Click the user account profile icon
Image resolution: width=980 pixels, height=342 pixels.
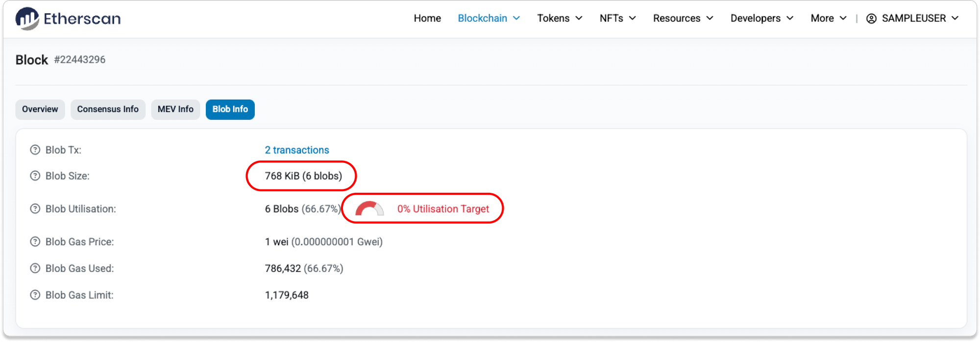871,19
